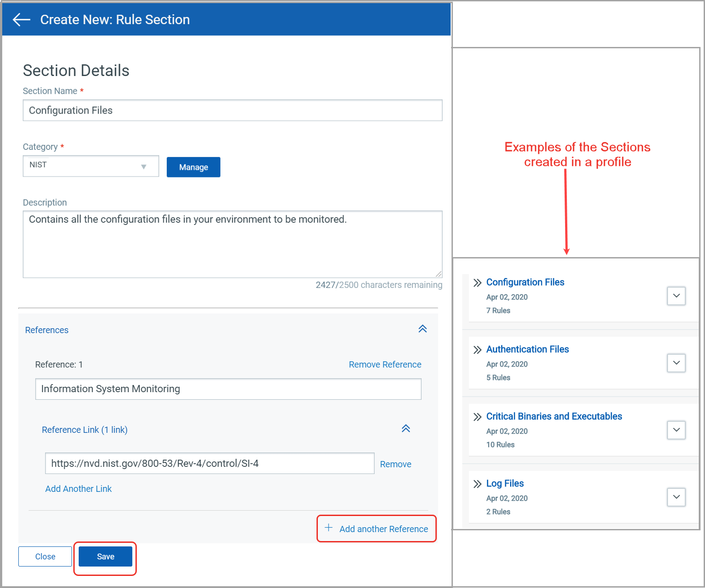
Task: Open the Authentication Files actions dropdown
Action: (x=676, y=363)
